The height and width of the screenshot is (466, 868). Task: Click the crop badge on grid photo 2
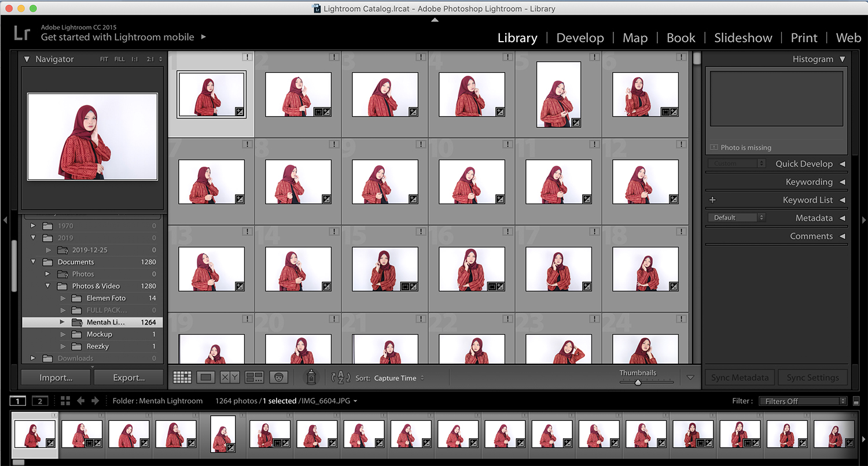coord(318,112)
